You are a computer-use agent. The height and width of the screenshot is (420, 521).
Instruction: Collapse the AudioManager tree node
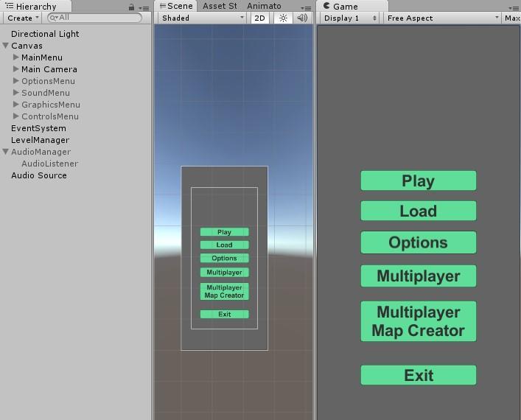click(x=5, y=152)
